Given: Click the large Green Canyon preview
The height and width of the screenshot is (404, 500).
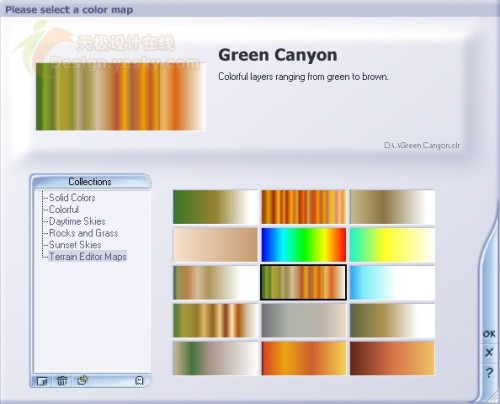Looking at the screenshot, I should (120, 96).
